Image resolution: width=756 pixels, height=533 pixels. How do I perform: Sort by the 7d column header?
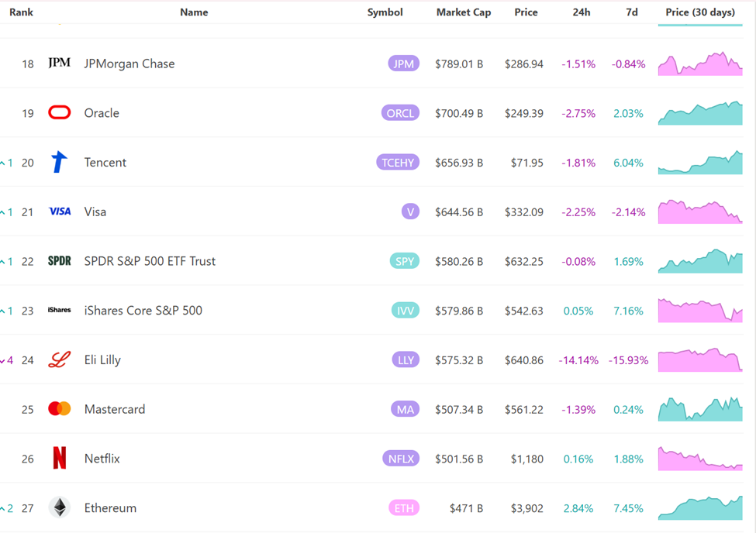[632, 12]
